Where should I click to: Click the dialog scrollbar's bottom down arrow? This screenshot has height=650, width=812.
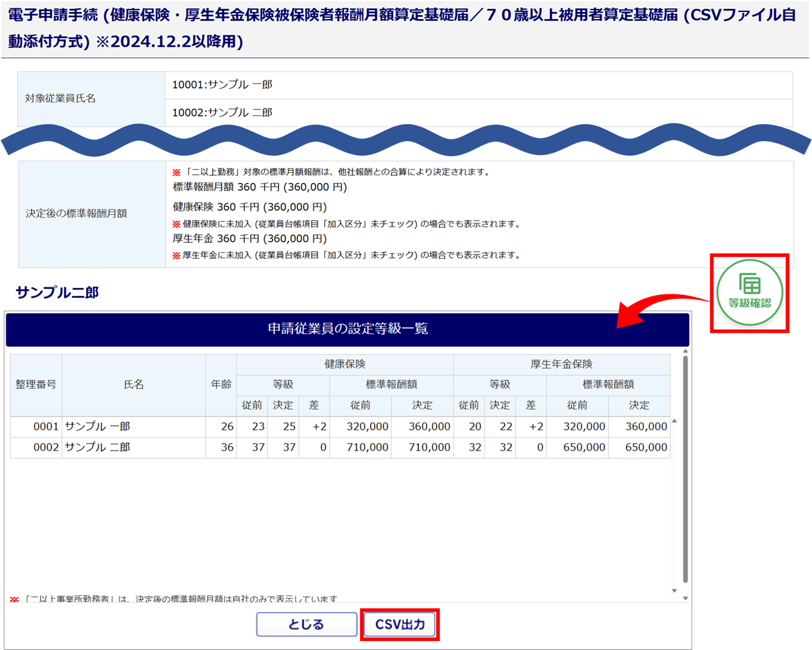(685, 597)
